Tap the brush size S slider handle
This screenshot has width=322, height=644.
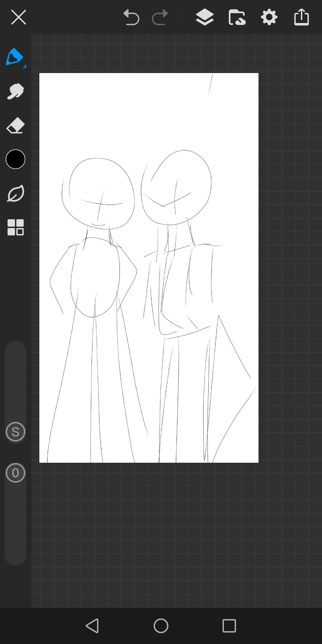click(16, 432)
